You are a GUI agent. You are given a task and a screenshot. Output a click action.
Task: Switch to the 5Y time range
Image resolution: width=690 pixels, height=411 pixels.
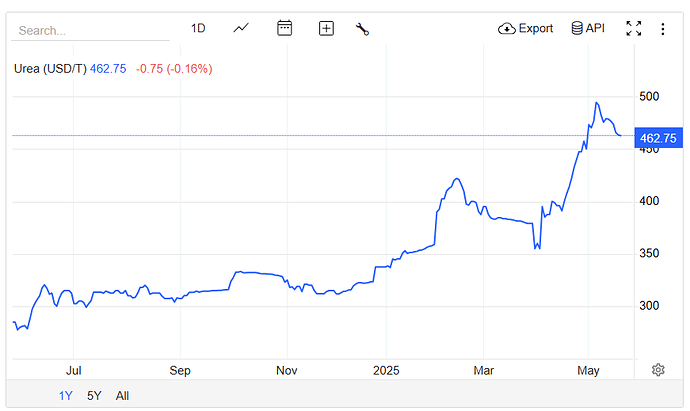click(x=94, y=395)
